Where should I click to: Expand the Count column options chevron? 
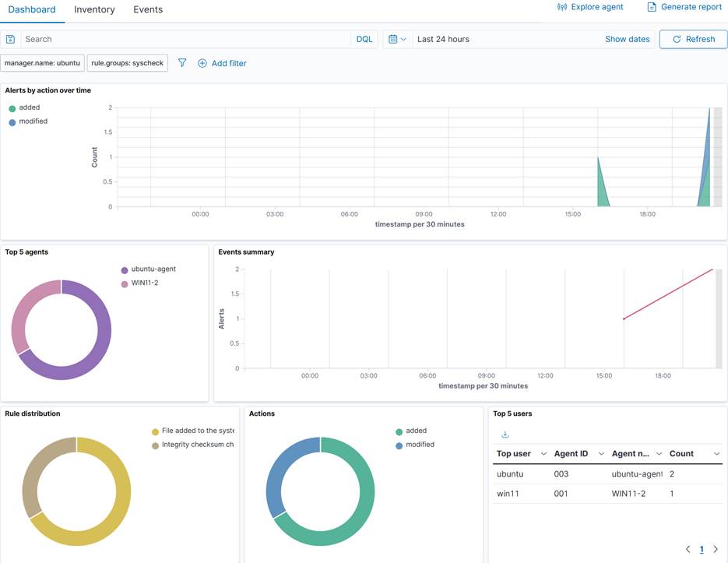716,454
